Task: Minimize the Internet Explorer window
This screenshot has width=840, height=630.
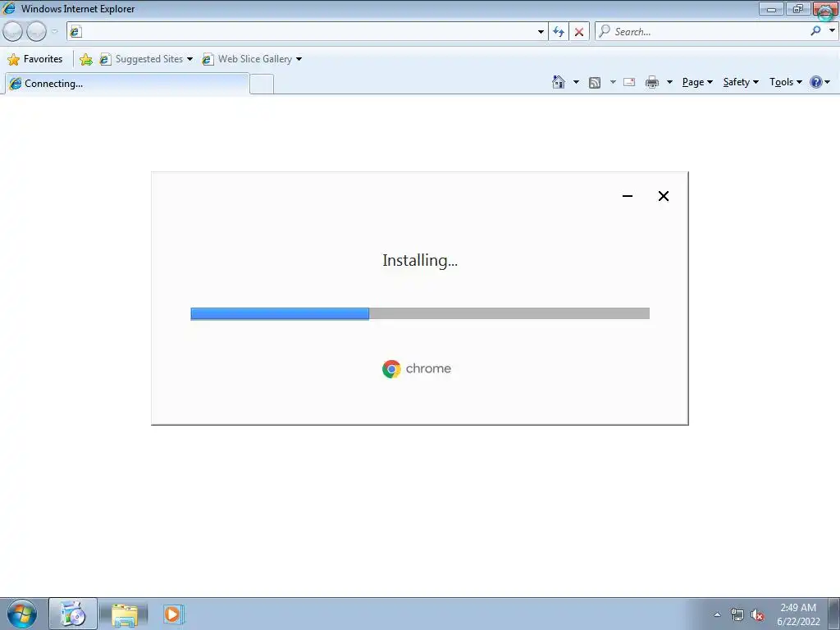Action: tap(771, 9)
